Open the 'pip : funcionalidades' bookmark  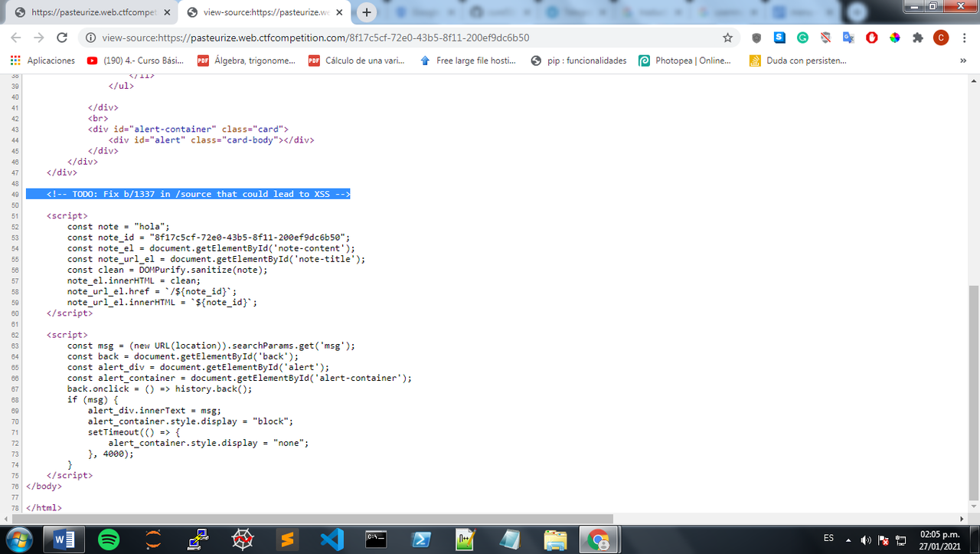tap(579, 61)
